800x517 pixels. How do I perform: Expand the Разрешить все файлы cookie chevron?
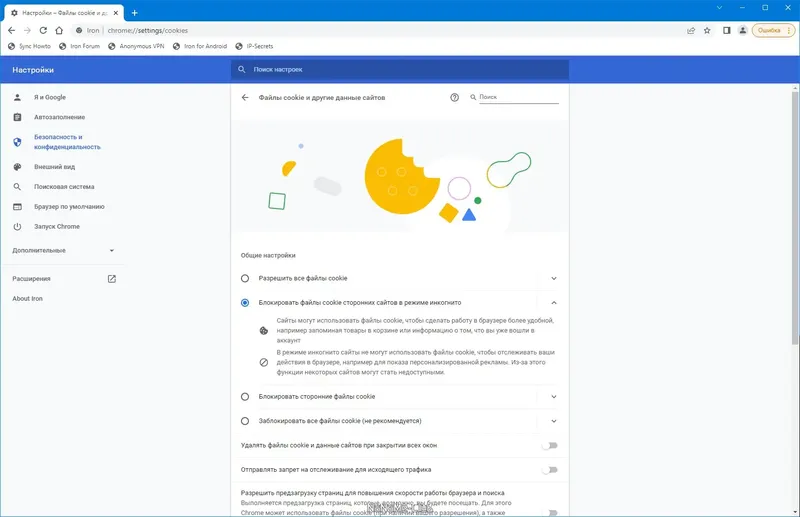tap(554, 278)
